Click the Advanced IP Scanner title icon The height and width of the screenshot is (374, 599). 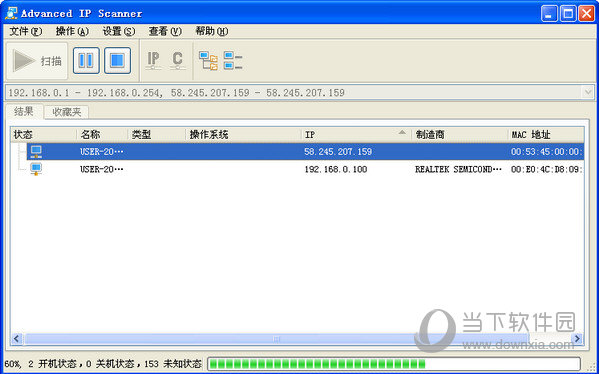(x=11, y=13)
